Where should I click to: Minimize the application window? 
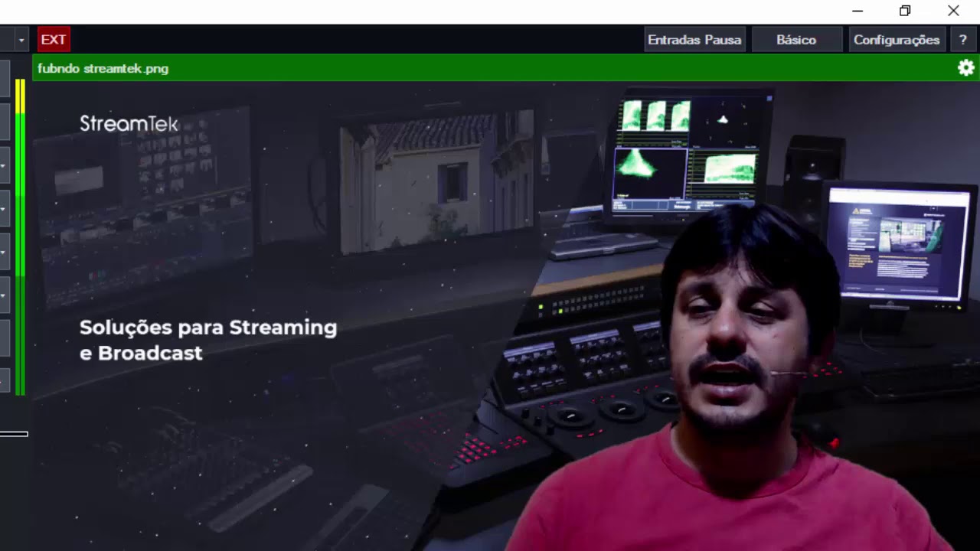click(x=857, y=11)
